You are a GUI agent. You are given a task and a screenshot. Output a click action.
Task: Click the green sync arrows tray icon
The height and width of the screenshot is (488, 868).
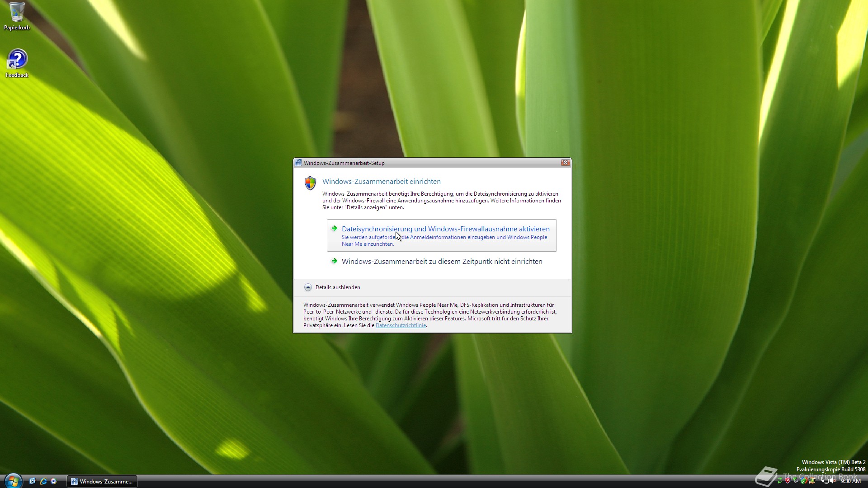pos(780,480)
